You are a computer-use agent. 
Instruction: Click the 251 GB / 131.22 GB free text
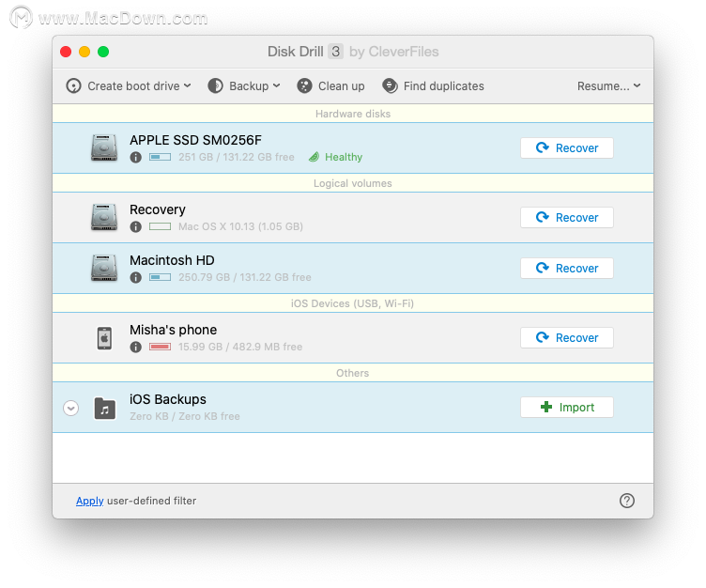[x=237, y=157]
